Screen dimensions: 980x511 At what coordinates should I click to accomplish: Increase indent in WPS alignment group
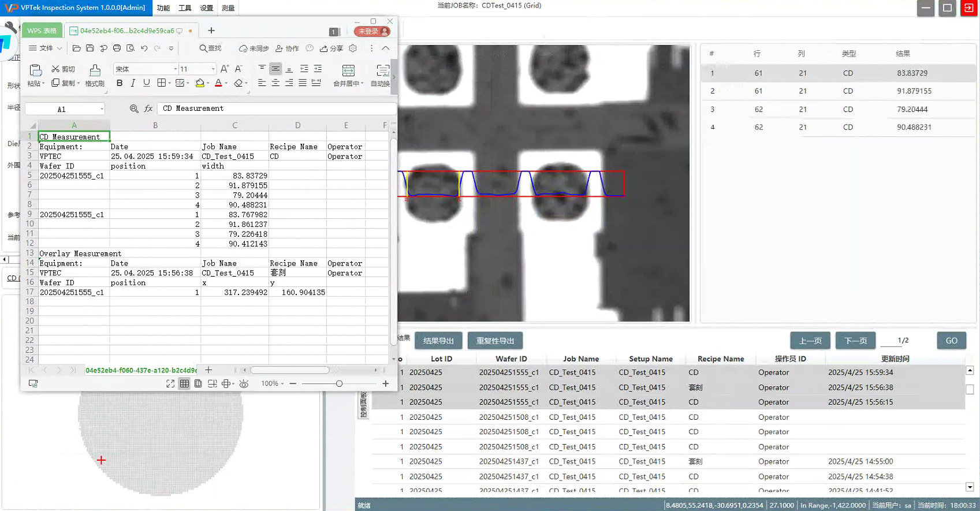tap(318, 69)
